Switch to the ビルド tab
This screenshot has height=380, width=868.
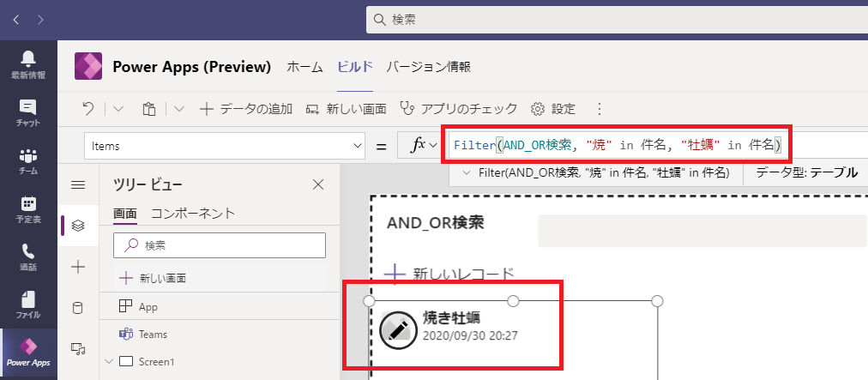point(355,67)
